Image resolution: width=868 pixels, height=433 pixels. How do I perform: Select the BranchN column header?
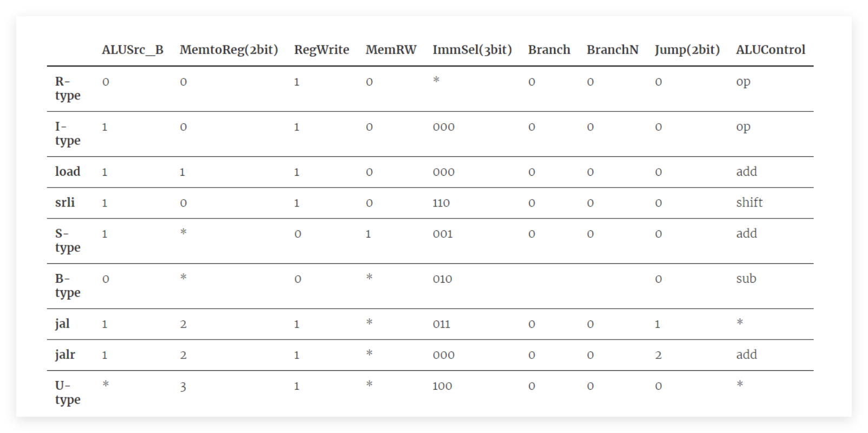[613, 50]
